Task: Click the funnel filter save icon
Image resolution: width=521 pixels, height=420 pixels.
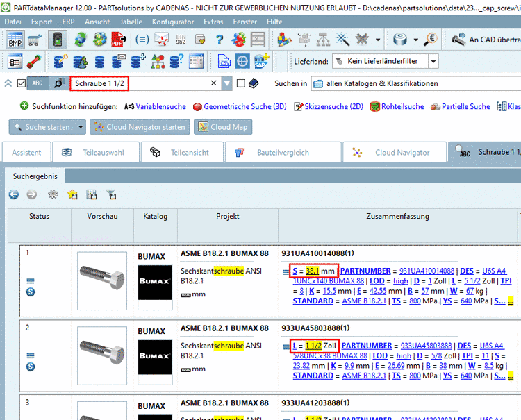Action: tap(111, 194)
